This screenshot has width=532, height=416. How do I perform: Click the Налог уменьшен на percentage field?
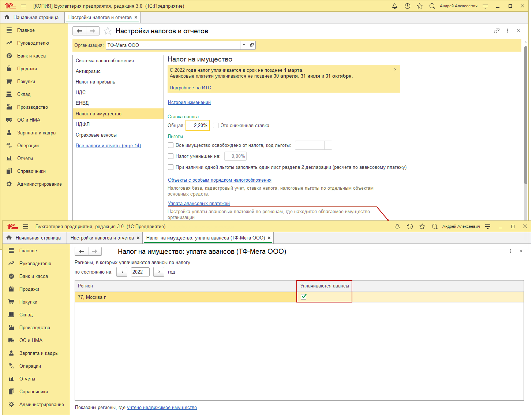pos(235,156)
